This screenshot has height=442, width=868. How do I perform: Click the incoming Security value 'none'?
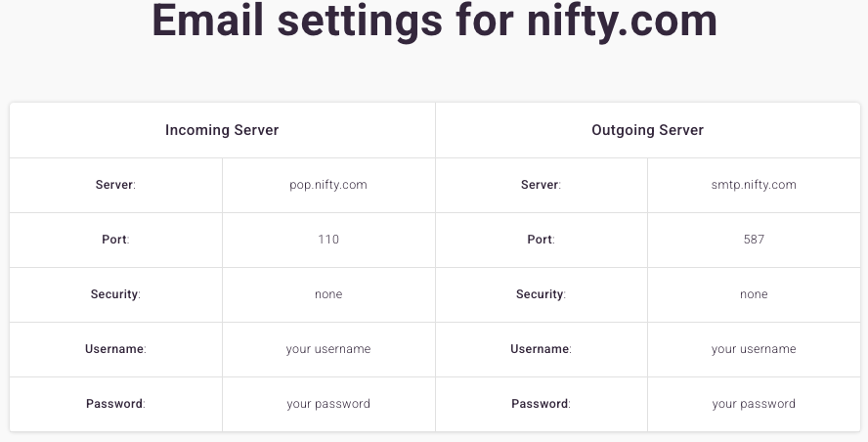[328, 294]
